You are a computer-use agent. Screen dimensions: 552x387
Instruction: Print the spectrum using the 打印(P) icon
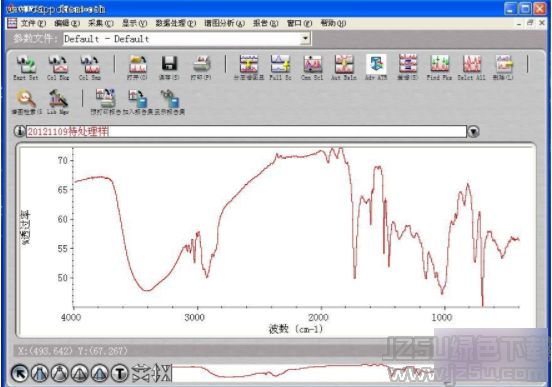tap(201, 68)
